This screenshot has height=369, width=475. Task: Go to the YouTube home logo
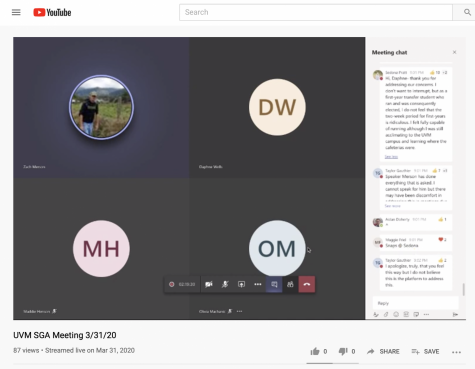(x=52, y=12)
